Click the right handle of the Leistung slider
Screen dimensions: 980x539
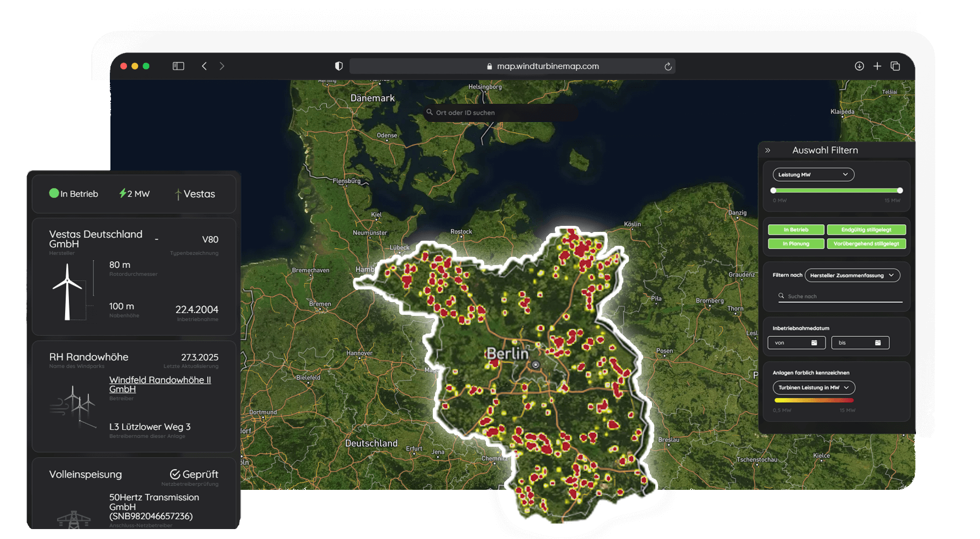point(900,191)
